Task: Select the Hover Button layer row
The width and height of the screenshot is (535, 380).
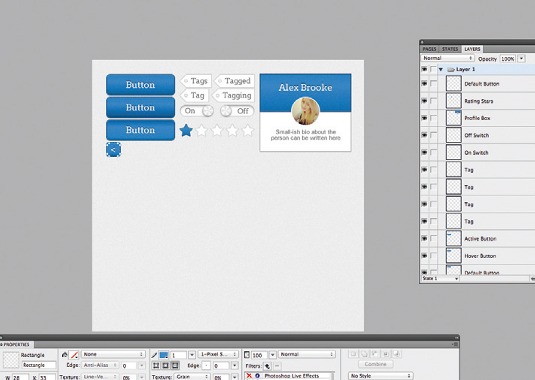Action: coord(478,256)
